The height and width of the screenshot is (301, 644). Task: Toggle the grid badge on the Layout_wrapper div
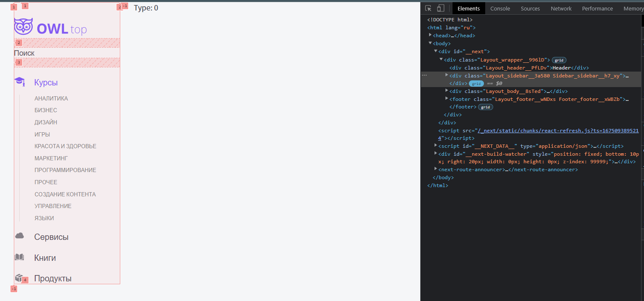[x=559, y=60]
